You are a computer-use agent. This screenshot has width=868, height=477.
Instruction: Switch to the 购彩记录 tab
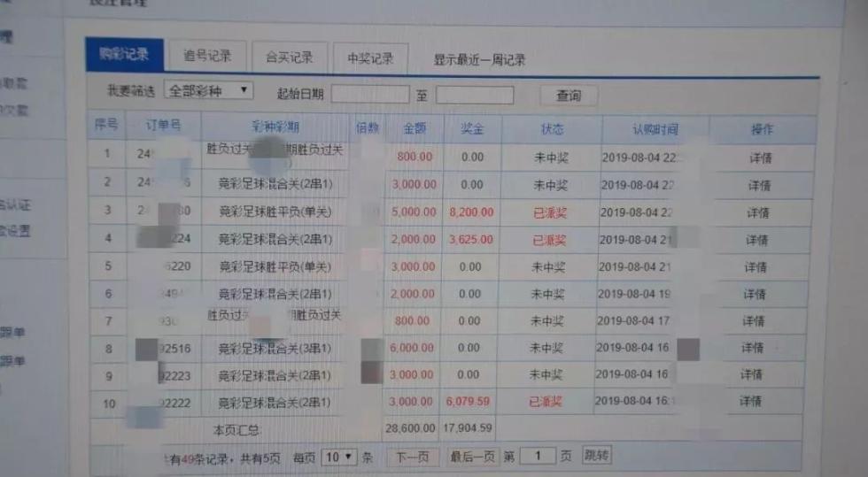[124, 54]
